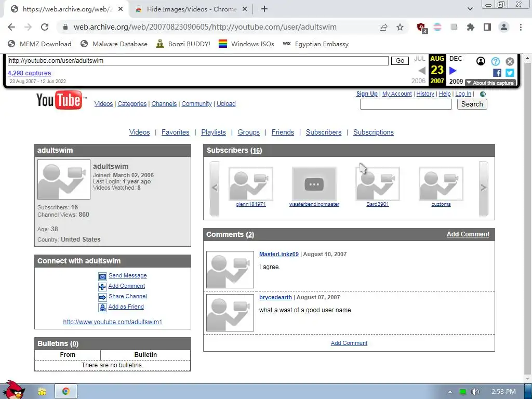Open a new tab with plus button
Image resolution: width=532 pixels, height=399 pixels.
(264, 9)
